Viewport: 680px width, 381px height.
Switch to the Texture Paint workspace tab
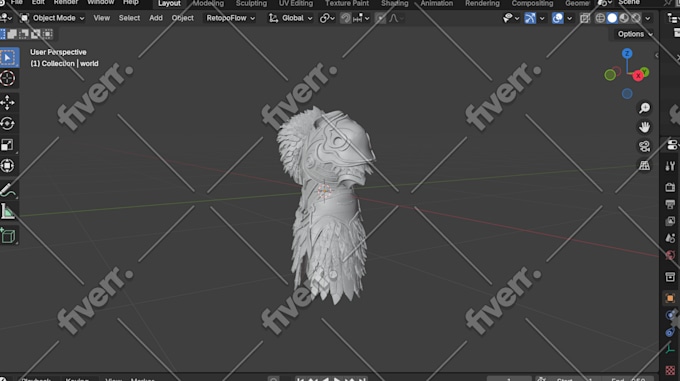click(x=347, y=3)
